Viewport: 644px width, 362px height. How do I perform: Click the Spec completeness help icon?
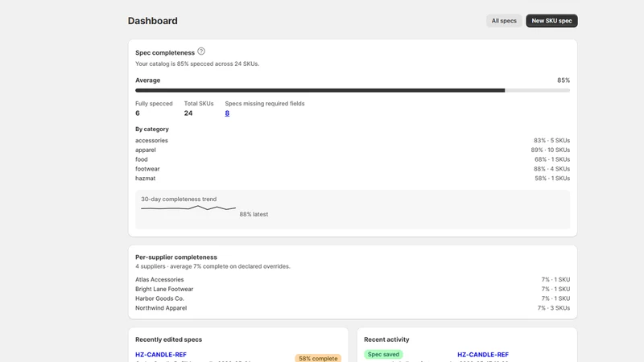(200, 51)
